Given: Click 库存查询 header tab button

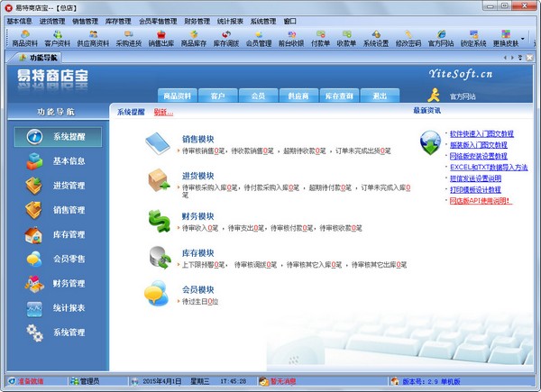Looking at the screenshot, I should tap(339, 96).
